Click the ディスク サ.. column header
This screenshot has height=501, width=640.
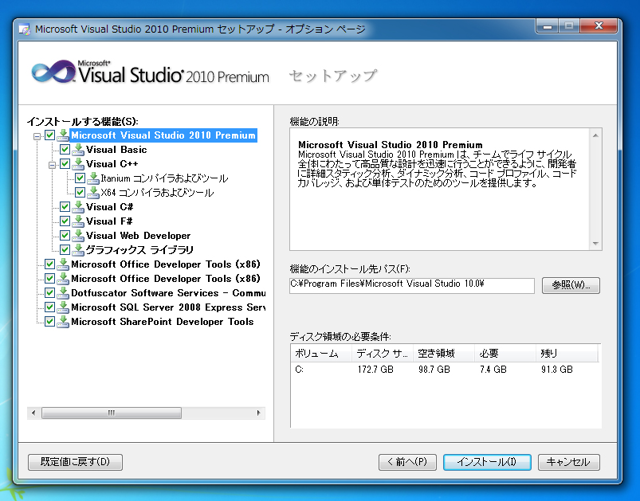pyautogui.click(x=382, y=354)
